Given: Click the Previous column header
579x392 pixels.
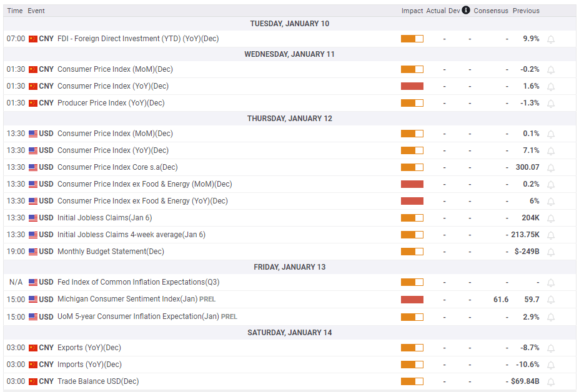Looking at the screenshot, I should 526,11.
